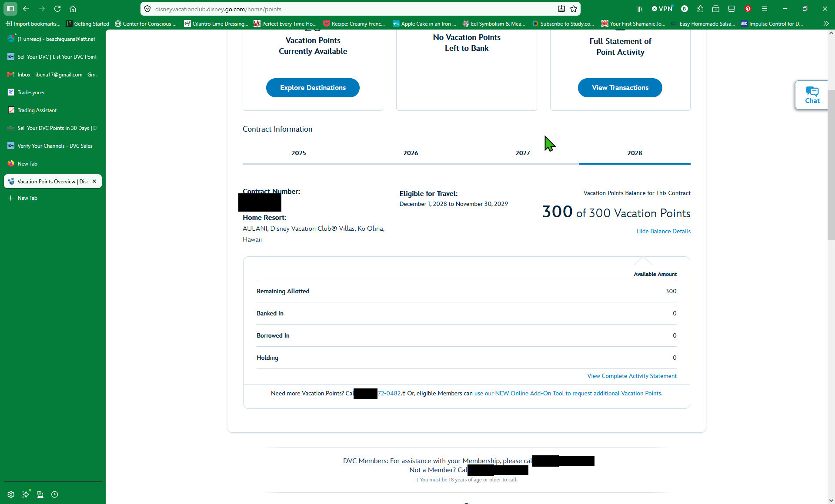Open the Extensions puzzle icon
The width and height of the screenshot is (835, 504).
pyautogui.click(x=700, y=9)
